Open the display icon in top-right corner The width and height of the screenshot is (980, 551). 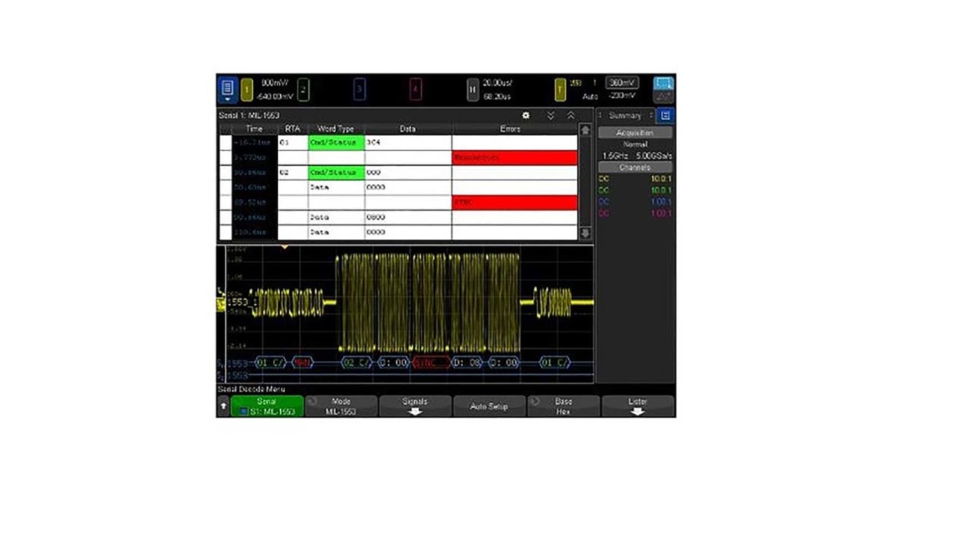[663, 90]
